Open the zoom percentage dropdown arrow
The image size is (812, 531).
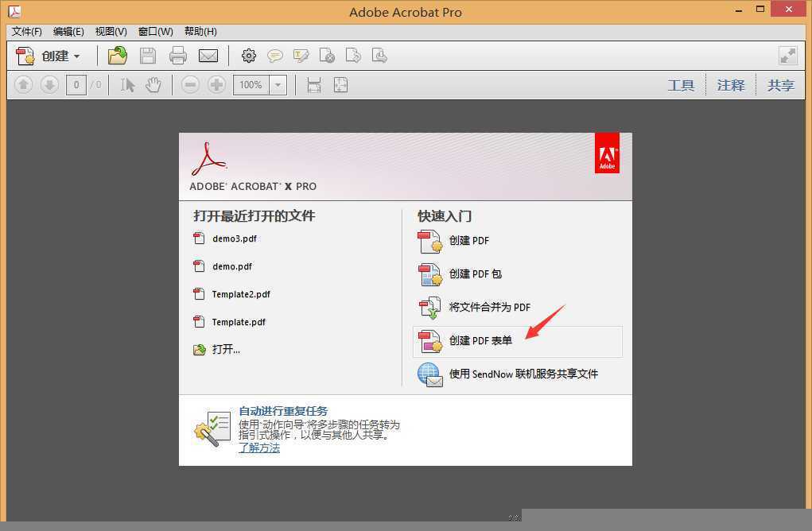[x=278, y=85]
